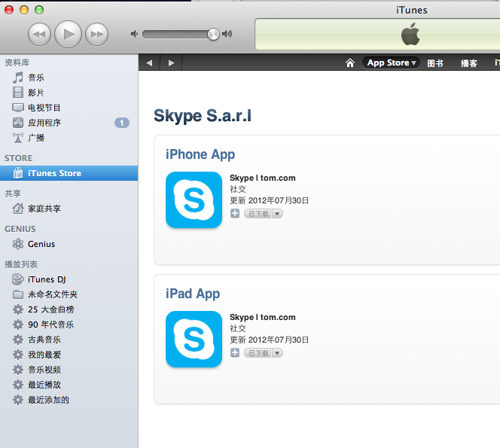Go forward with store forward arrow

click(x=171, y=62)
